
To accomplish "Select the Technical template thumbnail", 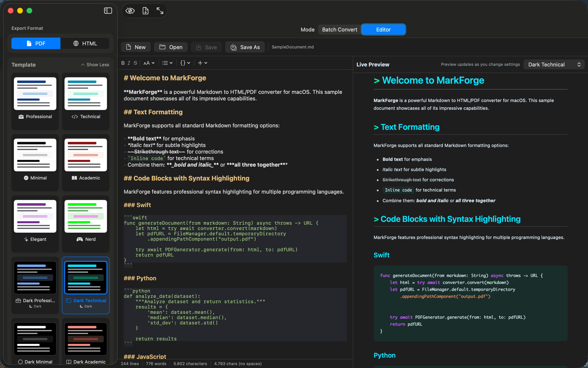I will point(86,94).
